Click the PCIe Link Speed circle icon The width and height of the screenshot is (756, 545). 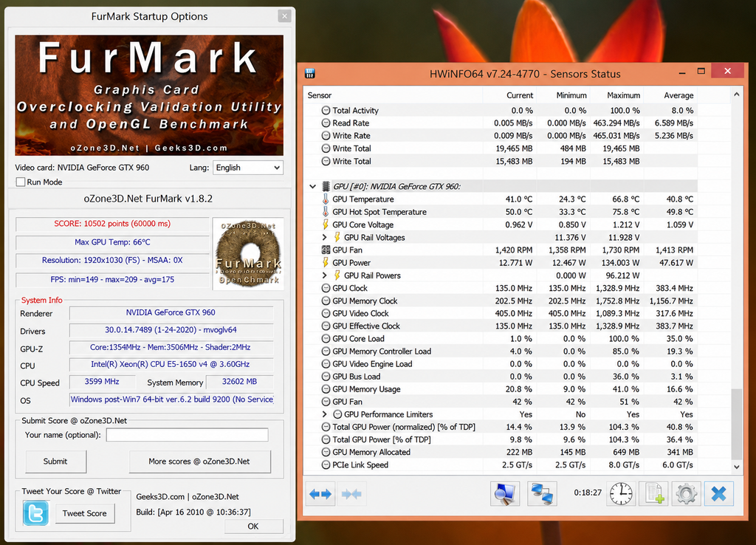(x=326, y=465)
